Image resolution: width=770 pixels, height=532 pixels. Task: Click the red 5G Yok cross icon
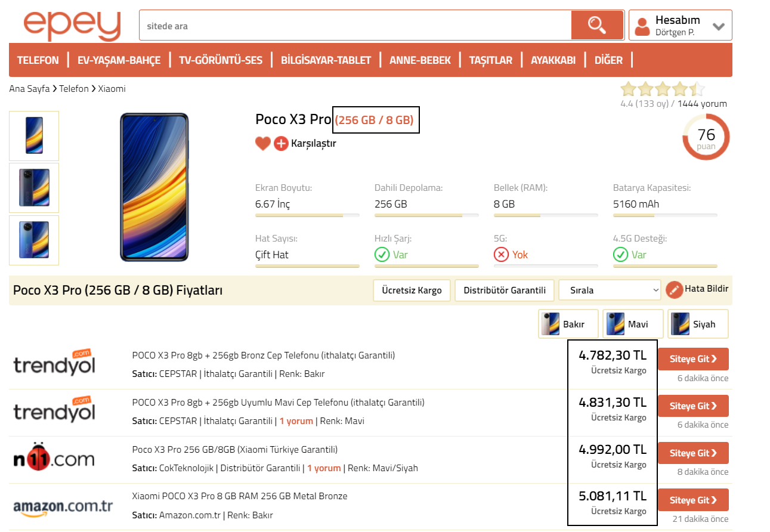point(502,255)
